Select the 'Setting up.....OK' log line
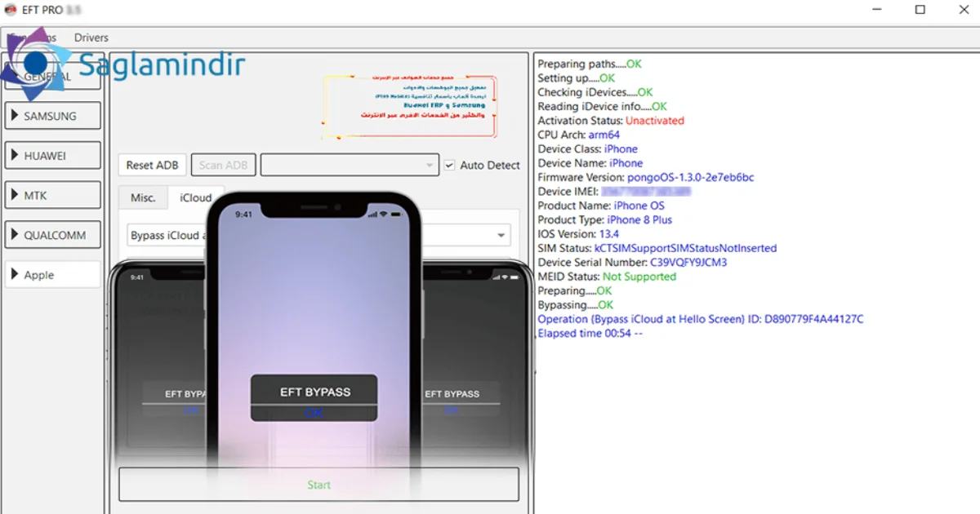This screenshot has height=514, width=980. tap(577, 78)
